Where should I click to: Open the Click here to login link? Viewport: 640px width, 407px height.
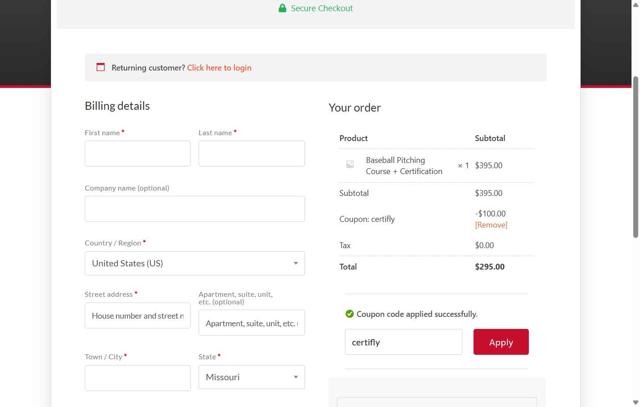[219, 68]
